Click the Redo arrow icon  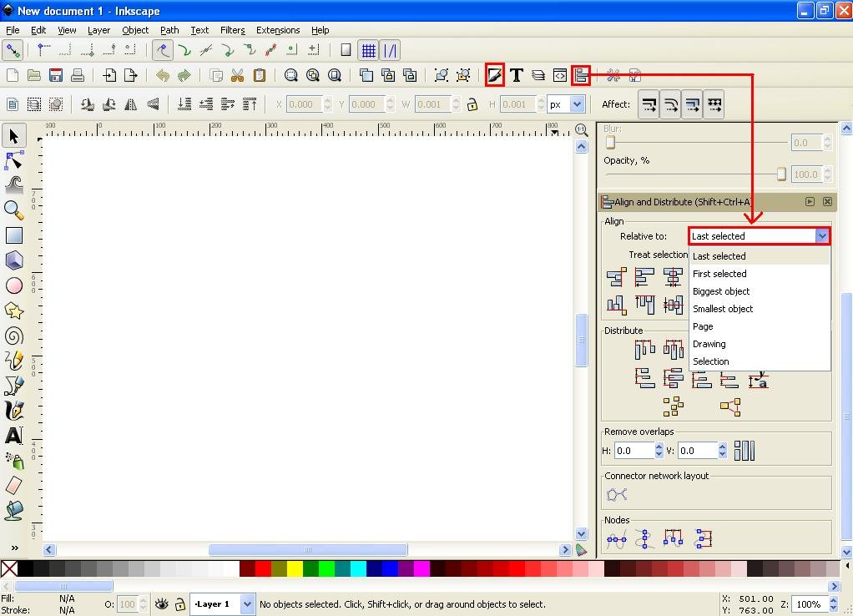tap(184, 75)
